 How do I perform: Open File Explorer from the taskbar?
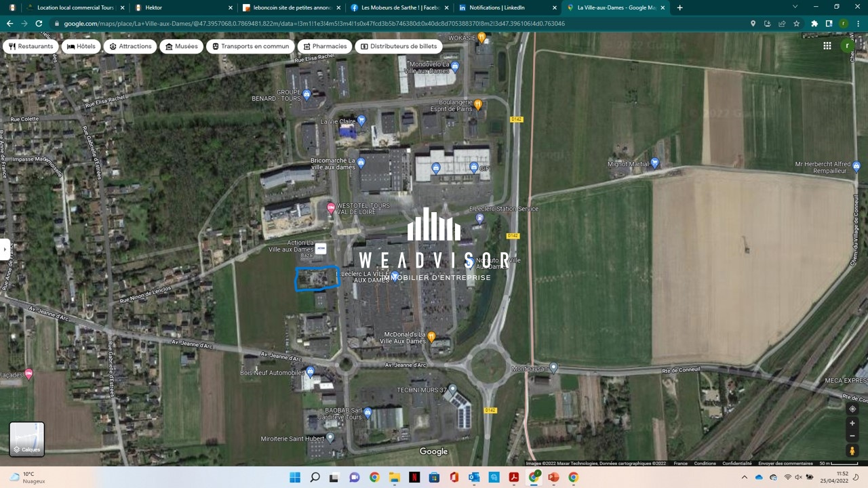[394, 477]
